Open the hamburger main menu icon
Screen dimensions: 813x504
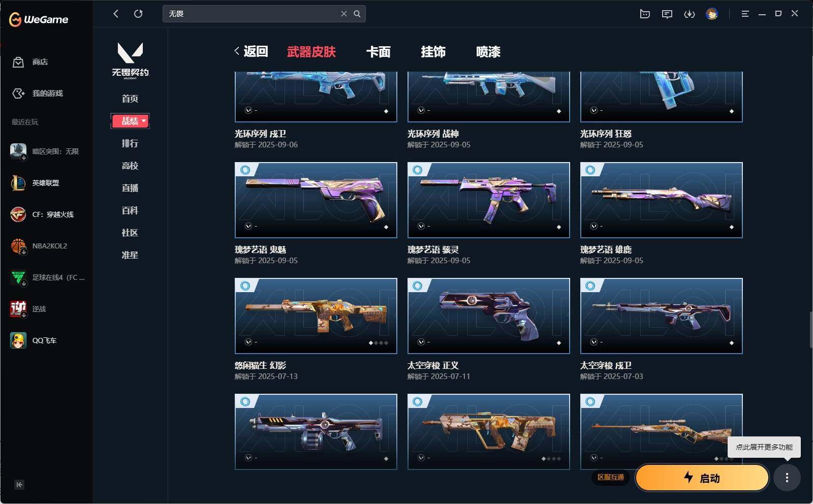[745, 14]
